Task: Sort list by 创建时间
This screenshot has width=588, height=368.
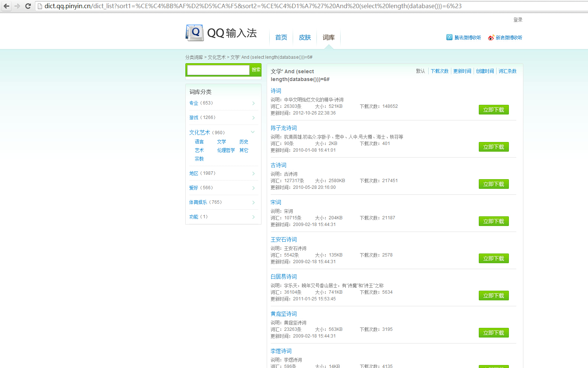Action: 485,71
